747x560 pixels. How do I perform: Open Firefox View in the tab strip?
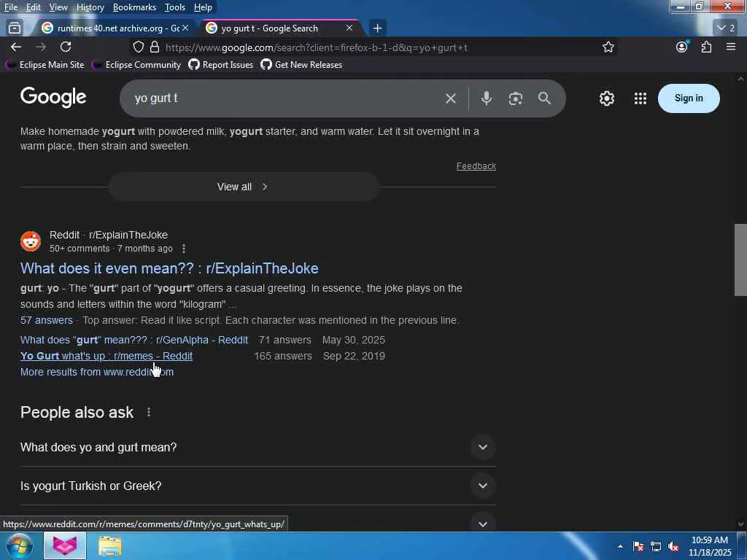point(15,28)
